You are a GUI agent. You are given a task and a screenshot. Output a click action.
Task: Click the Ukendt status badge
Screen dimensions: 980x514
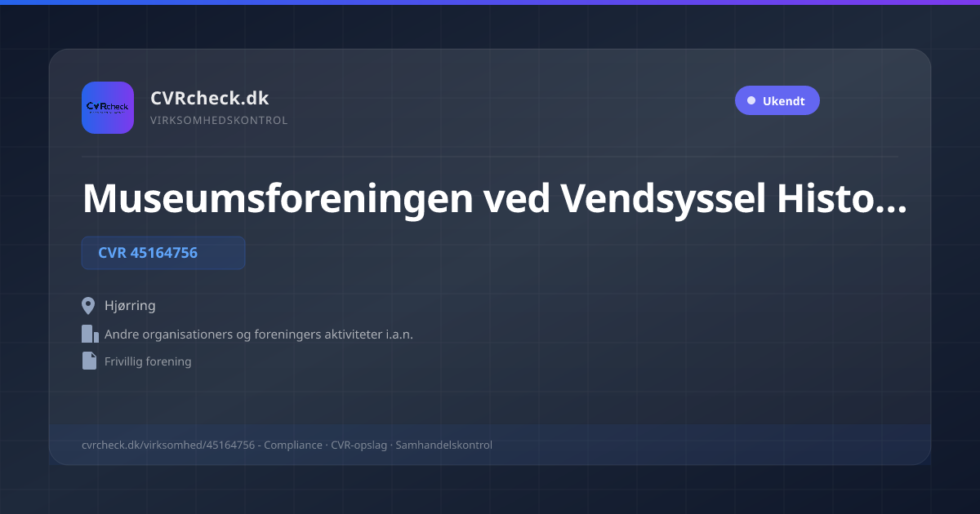777,101
